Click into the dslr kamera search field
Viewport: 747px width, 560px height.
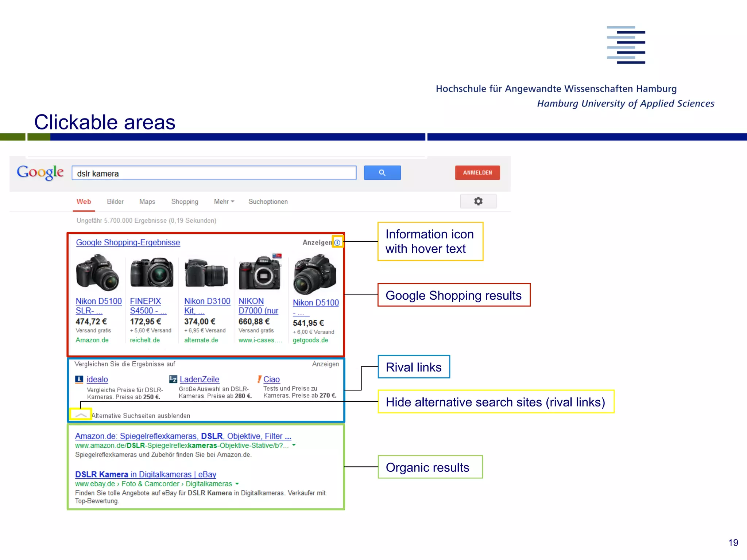pos(214,173)
